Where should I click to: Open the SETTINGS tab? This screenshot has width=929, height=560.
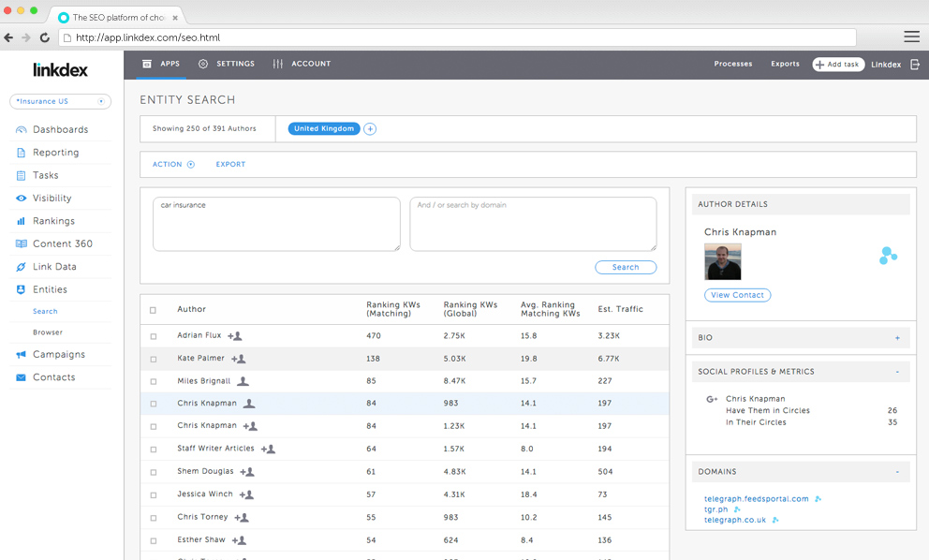[227, 64]
